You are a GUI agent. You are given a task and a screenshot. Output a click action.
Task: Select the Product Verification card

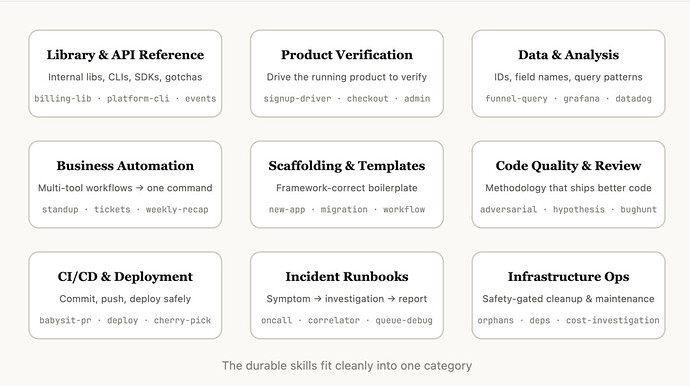347,74
